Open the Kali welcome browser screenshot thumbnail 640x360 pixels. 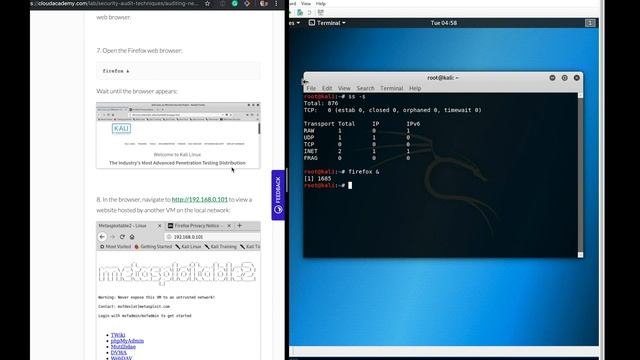click(178, 135)
